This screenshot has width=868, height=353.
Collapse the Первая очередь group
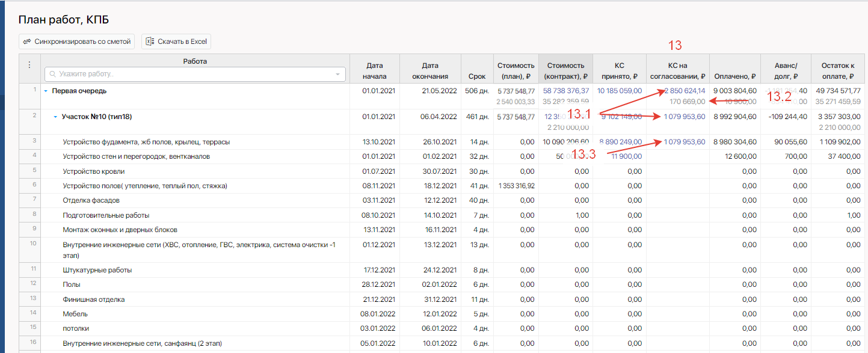click(x=46, y=91)
